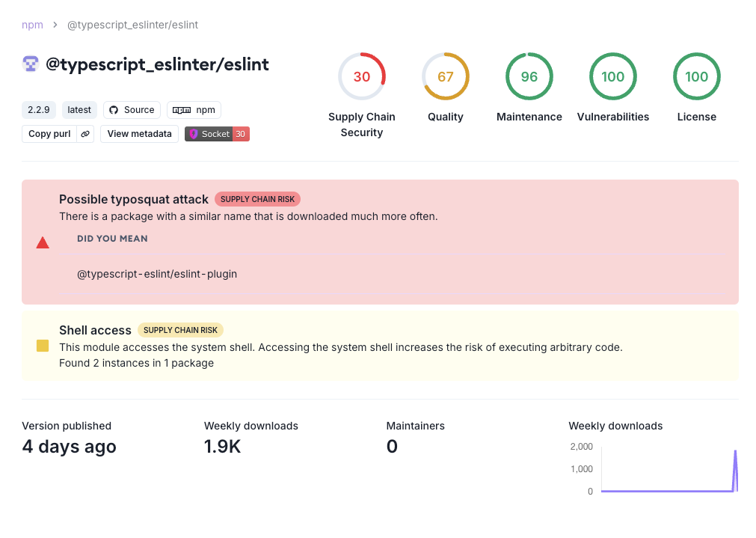Screen dimensions: 756x538
Task: Click the Possible typosquat attack heading
Action: (x=134, y=199)
